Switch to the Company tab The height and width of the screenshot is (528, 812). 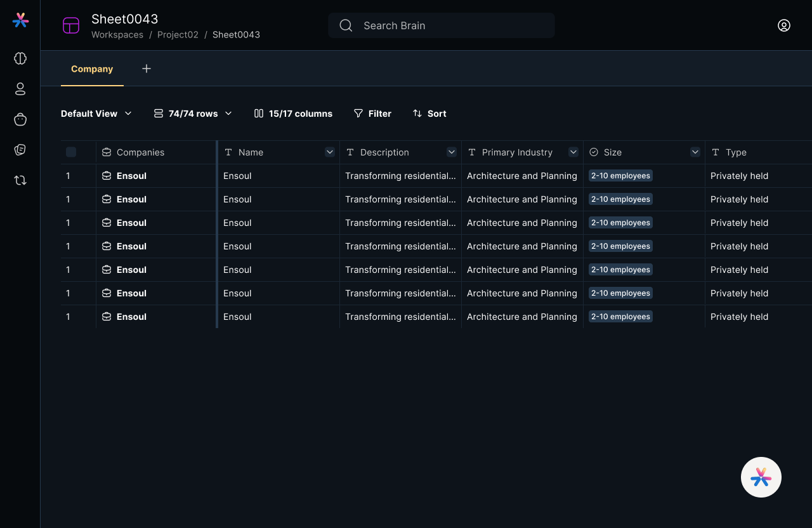[x=92, y=69]
